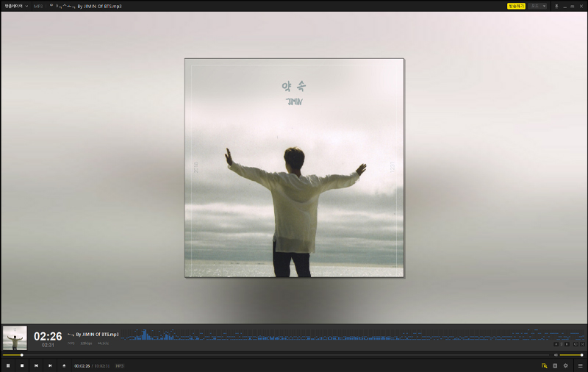Screen dimensions: 588x372
Task: Click the album thumbnail in bottom bar
Action: pos(15,338)
